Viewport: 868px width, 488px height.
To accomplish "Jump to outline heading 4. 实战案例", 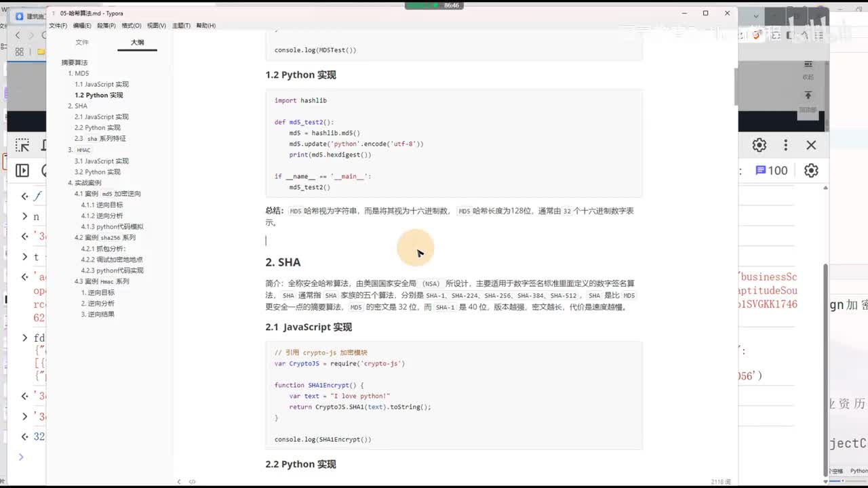I will pyautogui.click(x=85, y=183).
